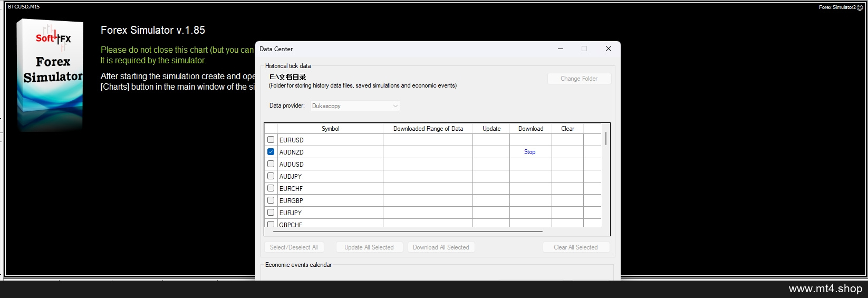This screenshot has height=298, width=868.
Task: Select the EURJPY symbol text
Action: click(x=291, y=213)
